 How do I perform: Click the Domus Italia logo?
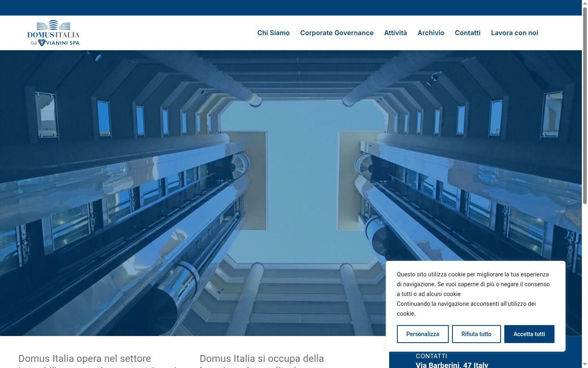53,33
